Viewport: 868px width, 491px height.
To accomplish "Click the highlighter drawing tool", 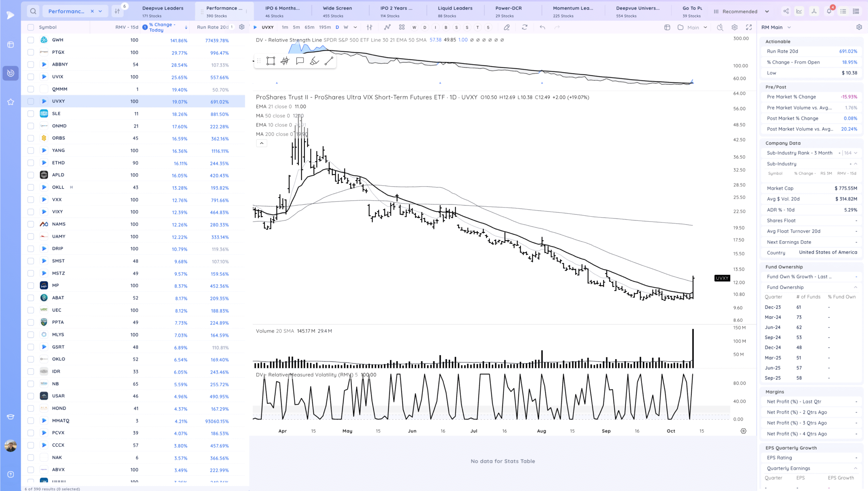I will 314,61.
